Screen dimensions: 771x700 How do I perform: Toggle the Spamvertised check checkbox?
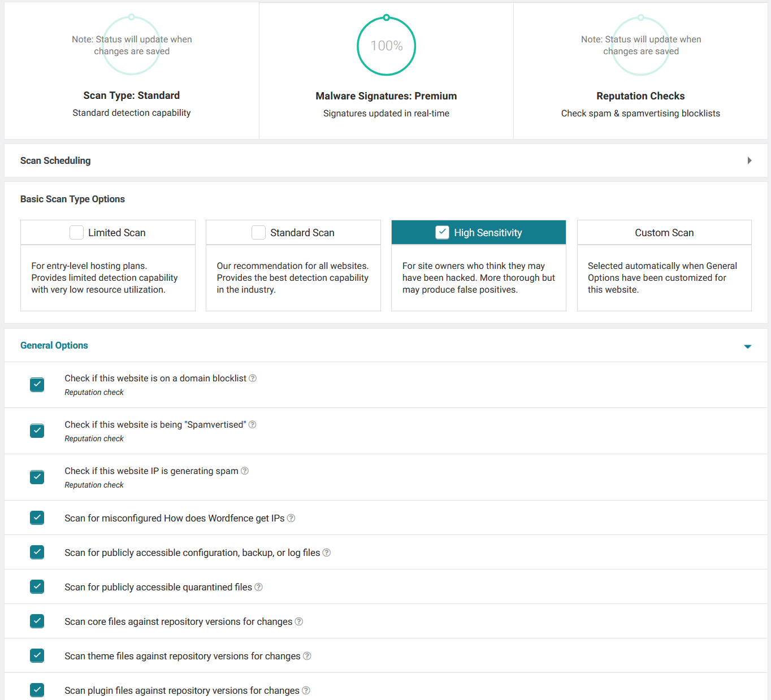click(37, 431)
